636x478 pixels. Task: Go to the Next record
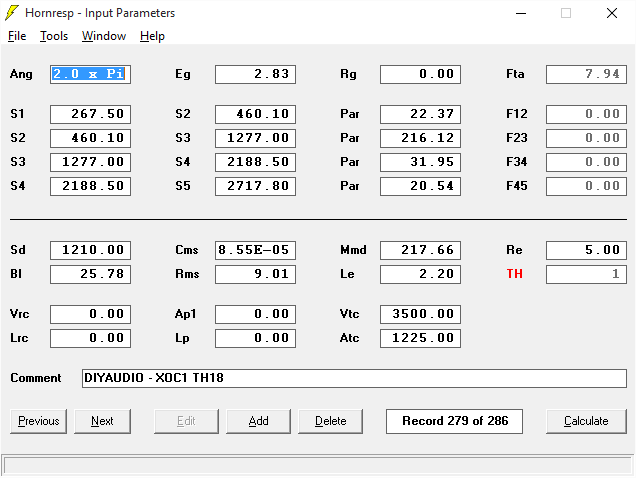point(102,421)
